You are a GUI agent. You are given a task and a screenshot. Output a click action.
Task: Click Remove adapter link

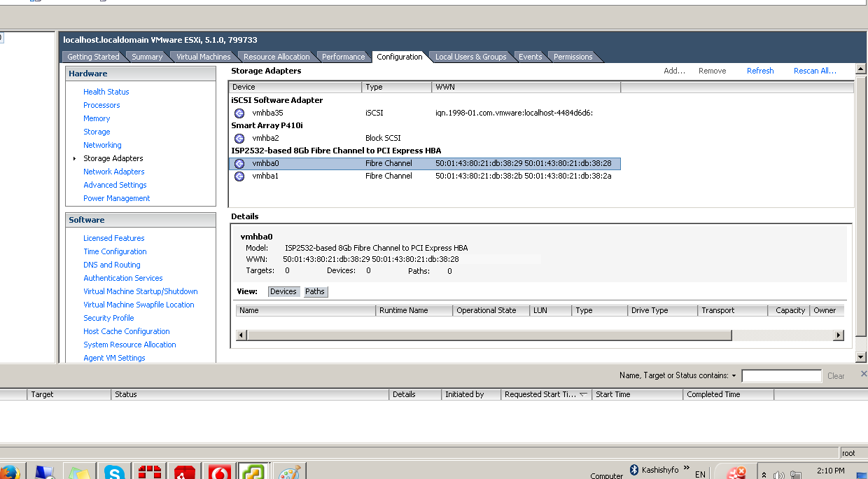pos(712,71)
